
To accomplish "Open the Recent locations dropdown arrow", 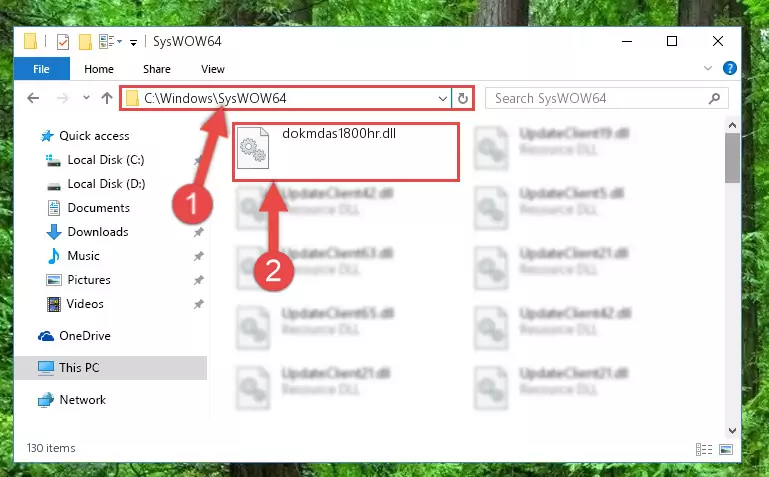I will pyautogui.click(x=86, y=98).
